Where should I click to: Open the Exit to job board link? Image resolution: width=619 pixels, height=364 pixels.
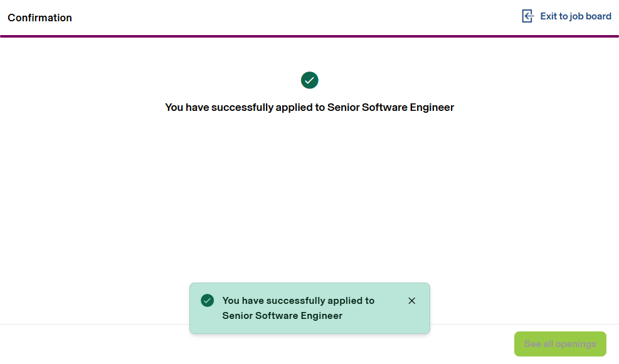575,16
